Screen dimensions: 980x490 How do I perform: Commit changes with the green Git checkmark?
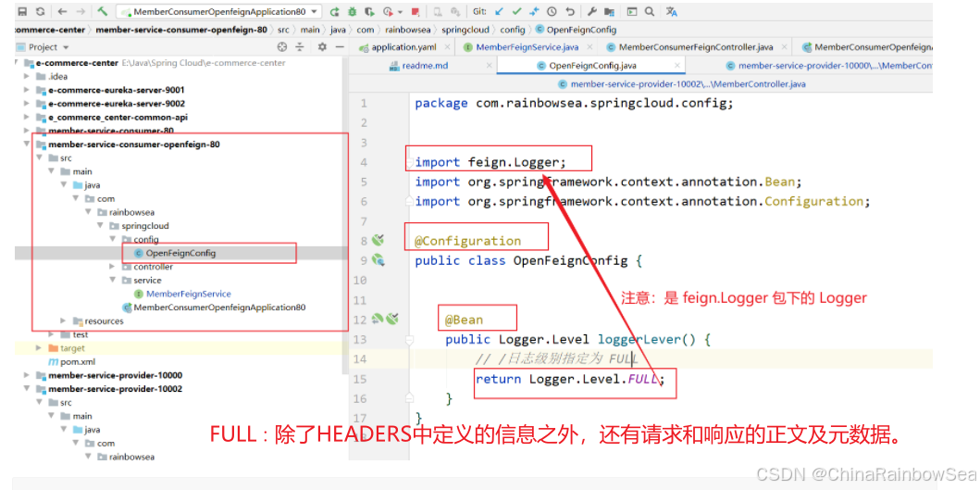click(x=516, y=11)
